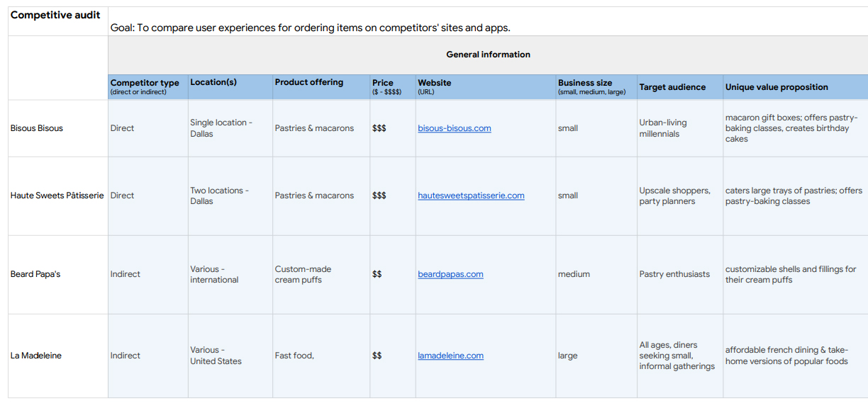
Task: Click the Haute Sweets Pâtisserie name cell
Action: pyautogui.click(x=57, y=195)
